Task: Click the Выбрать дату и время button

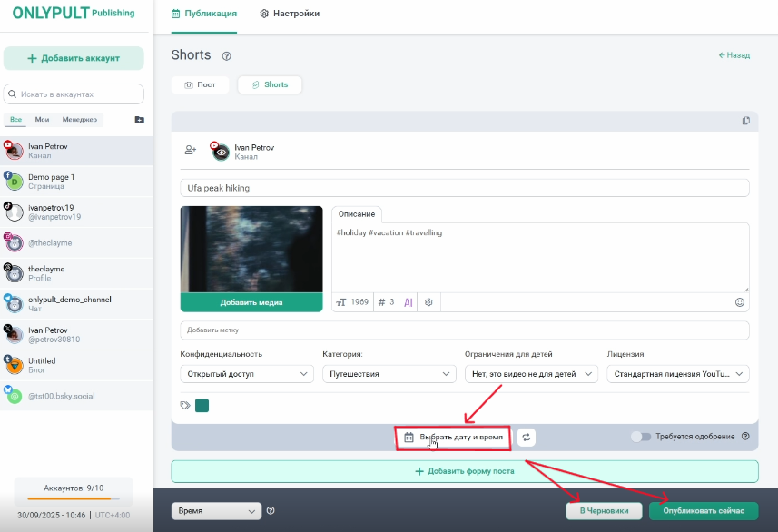Action: pos(453,438)
